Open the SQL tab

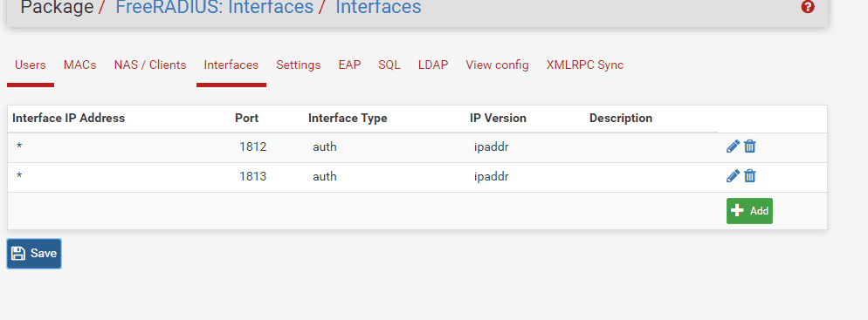pyautogui.click(x=389, y=65)
